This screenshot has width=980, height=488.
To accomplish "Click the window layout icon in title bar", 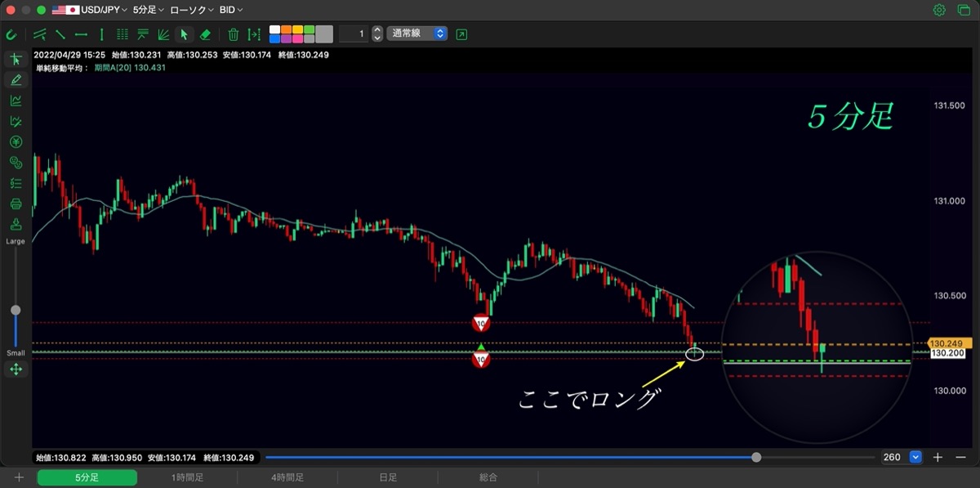I will 963,11.
